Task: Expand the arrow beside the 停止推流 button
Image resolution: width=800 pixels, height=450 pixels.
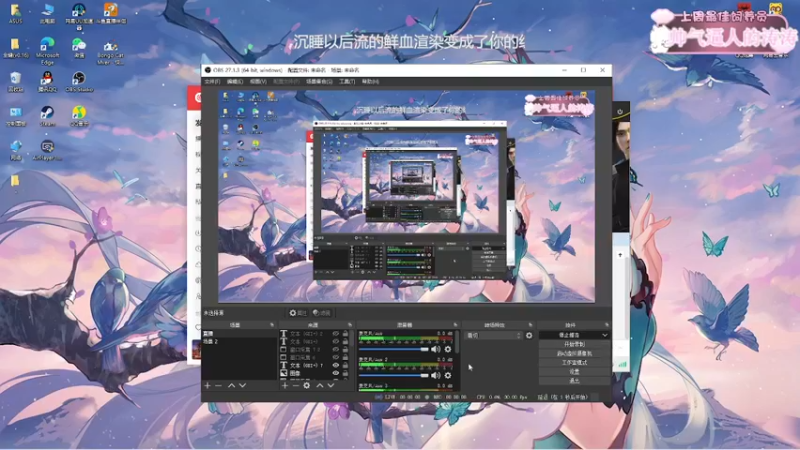Action: tap(605, 335)
